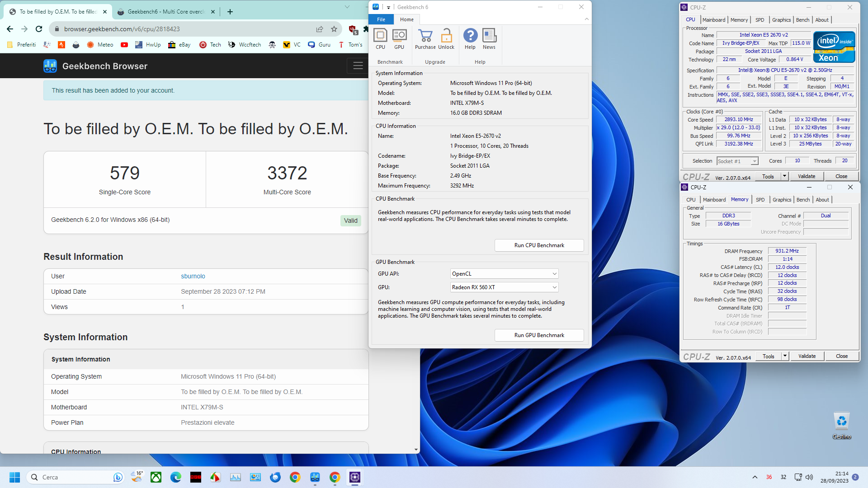This screenshot has width=868, height=488.
Task: Open the Xbox app from the taskbar
Action: tap(156, 477)
